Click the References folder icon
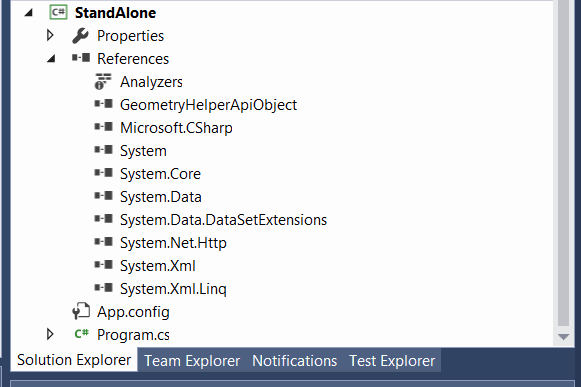Screen dimensions: 581x387 click(81, 58)
